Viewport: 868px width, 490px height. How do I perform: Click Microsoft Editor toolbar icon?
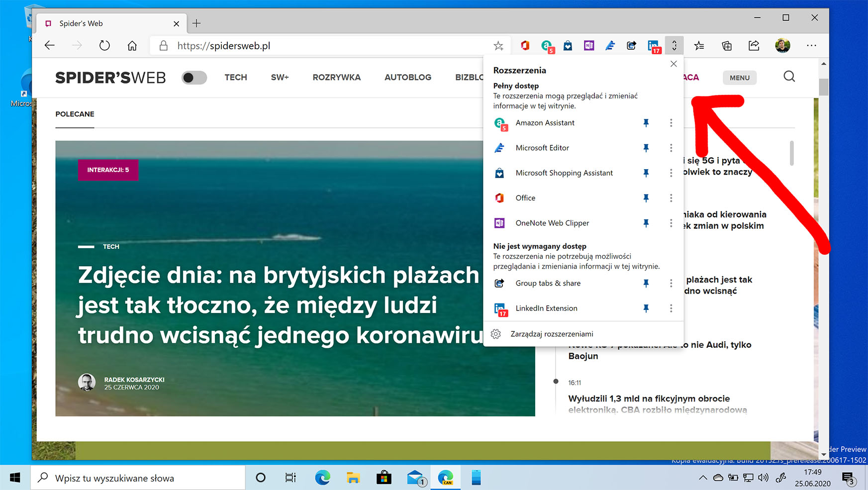(610, 46)
